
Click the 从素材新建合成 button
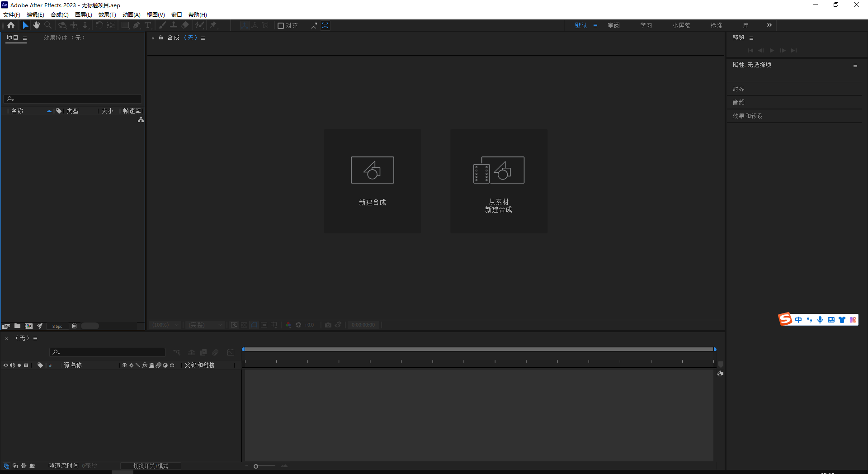(498, 181)
